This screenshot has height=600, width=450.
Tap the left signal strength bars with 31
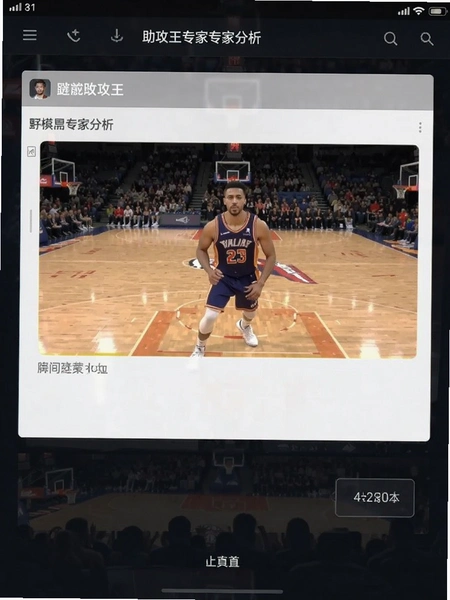coord(22,8)
